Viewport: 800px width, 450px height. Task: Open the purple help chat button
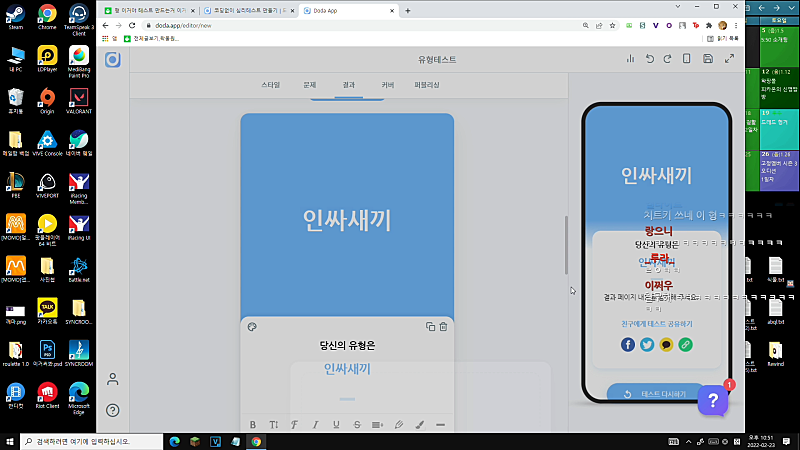(x=713, y=401)
